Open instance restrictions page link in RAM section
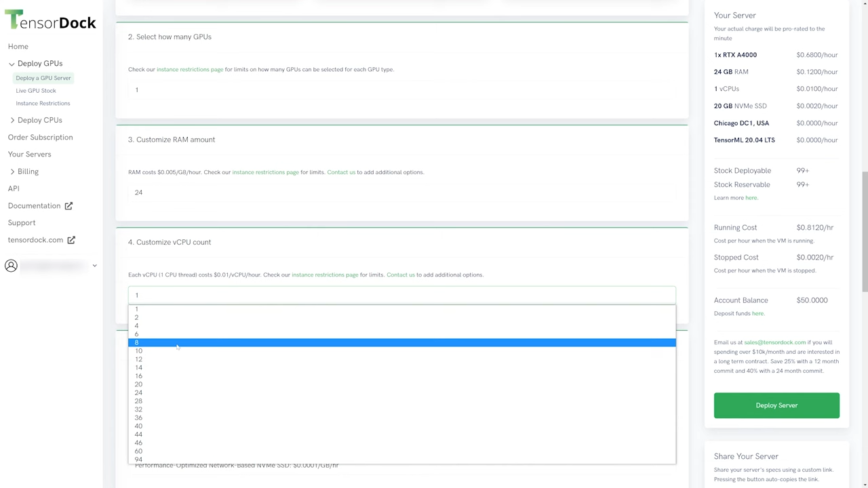Screen dimensions: 868x488 point(265,172)
